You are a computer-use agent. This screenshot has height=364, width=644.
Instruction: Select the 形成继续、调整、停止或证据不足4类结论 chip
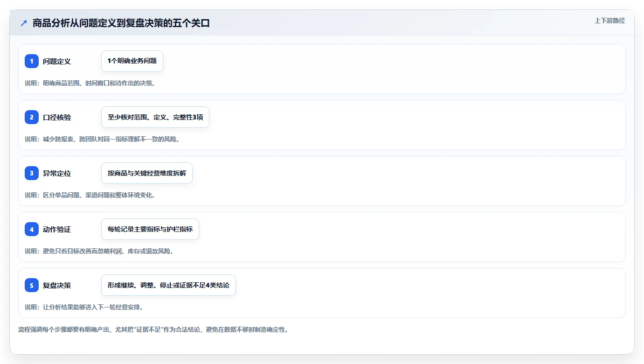(x=168, y=285)
